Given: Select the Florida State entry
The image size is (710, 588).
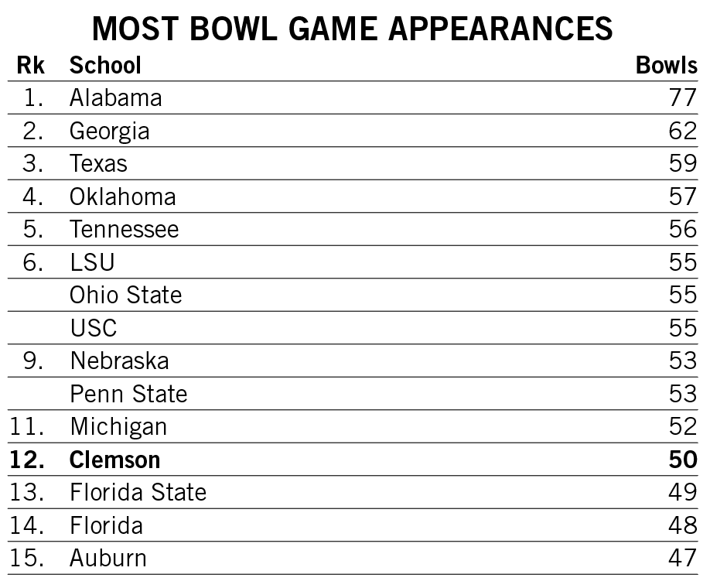Looking at the screenshot, I should point(138,492).
